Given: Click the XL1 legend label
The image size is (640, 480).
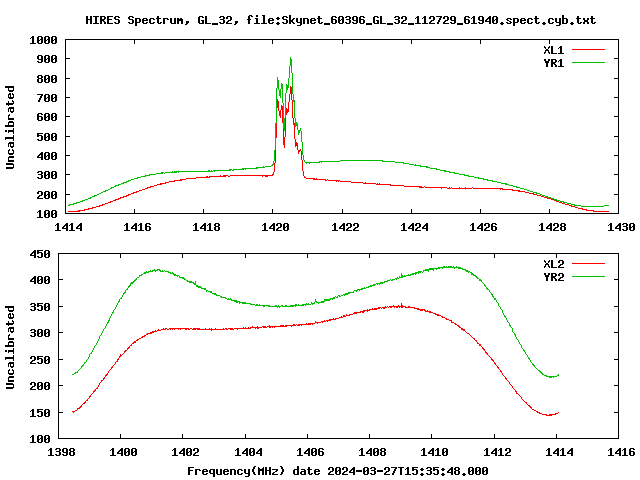Looking at the screenshot, I should (x=553, y=49).
